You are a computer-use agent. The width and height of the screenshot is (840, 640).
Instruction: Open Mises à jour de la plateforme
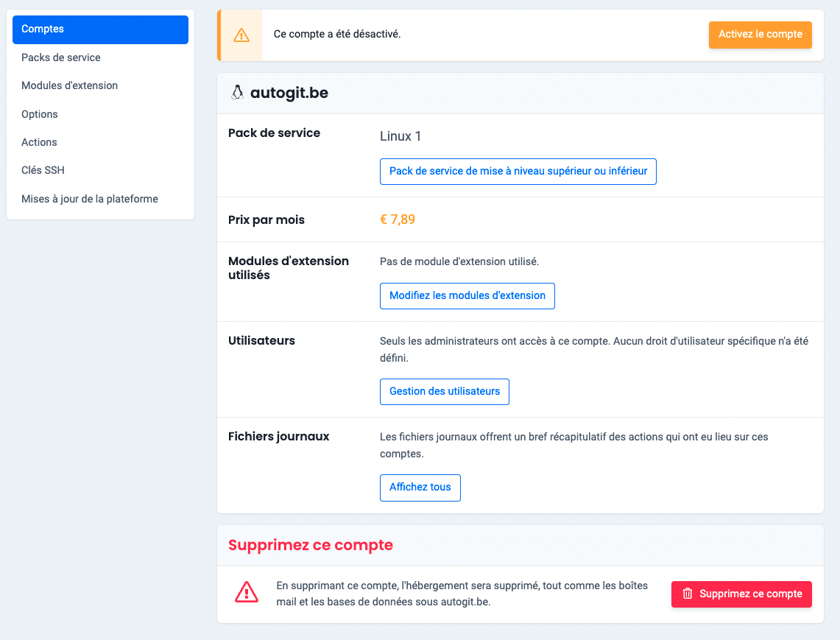pos(90,199)
